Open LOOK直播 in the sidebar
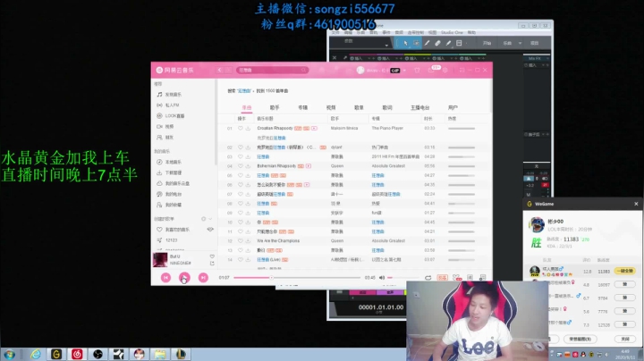Screen dimensions: 644x361 [x=171, y=115]
